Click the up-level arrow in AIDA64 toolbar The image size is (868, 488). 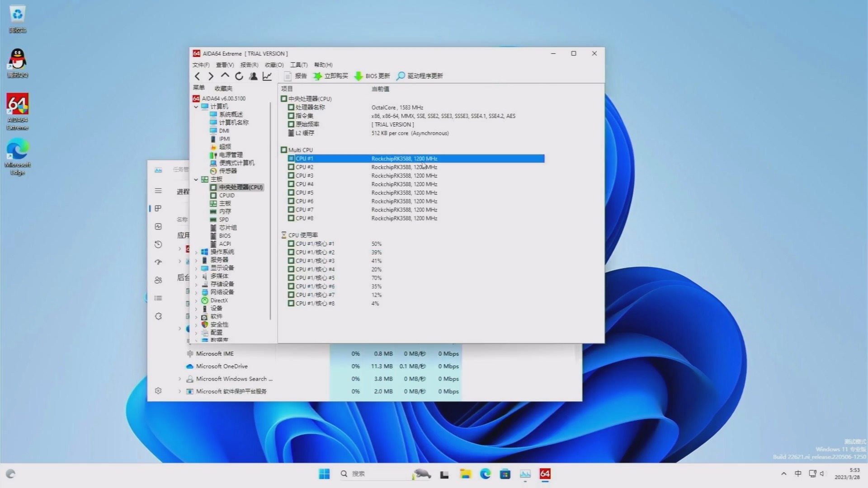point(225,75)
